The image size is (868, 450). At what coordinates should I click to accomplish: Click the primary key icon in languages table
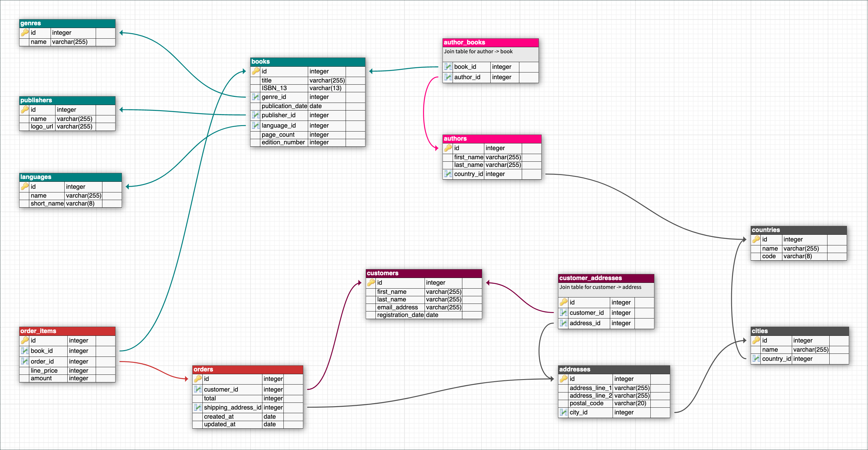point(25,186)
